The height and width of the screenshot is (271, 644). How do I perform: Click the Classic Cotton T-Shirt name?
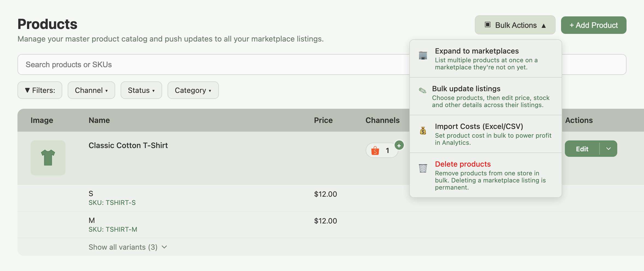[x=128, y=145]
